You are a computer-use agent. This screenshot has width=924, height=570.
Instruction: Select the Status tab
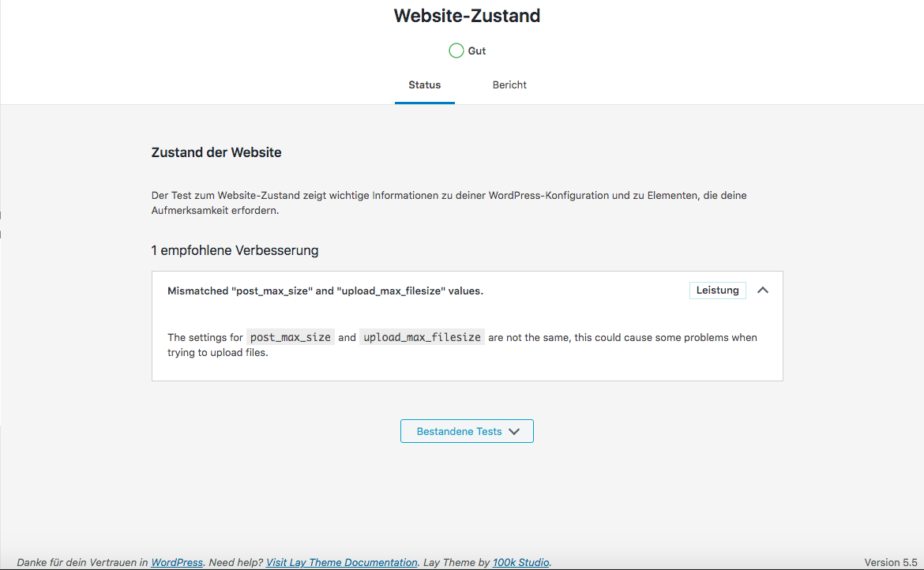click(424, 84)
